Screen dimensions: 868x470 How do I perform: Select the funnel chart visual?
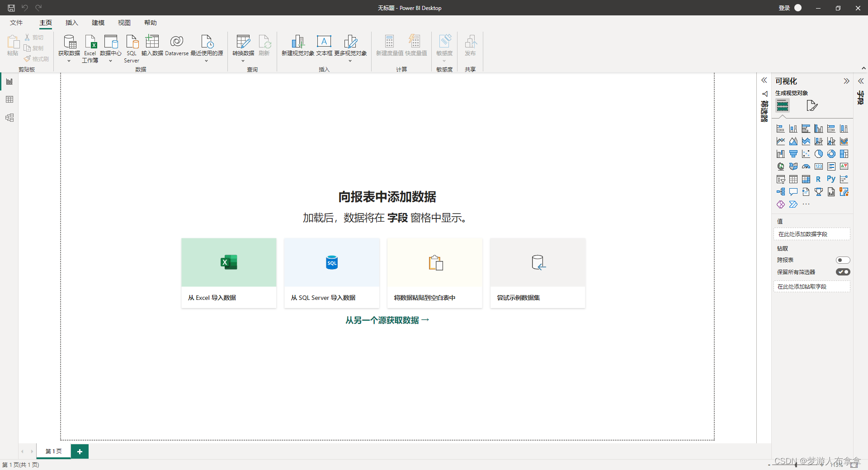(793, 154)
